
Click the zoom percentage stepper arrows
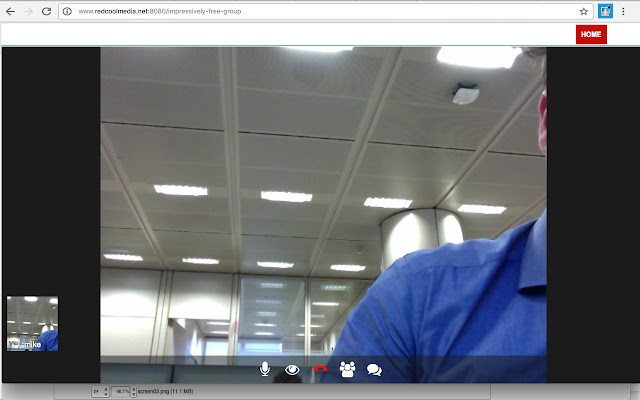tap(133, 391)
